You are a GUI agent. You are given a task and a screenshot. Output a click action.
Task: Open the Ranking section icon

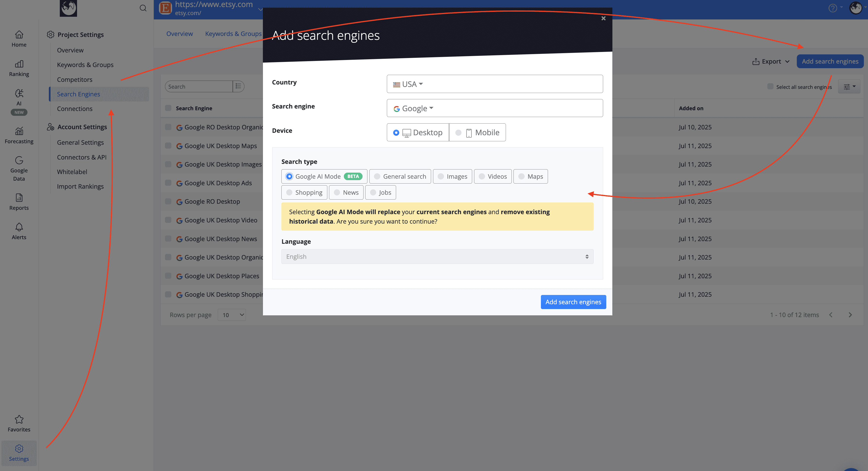(19, 64)
